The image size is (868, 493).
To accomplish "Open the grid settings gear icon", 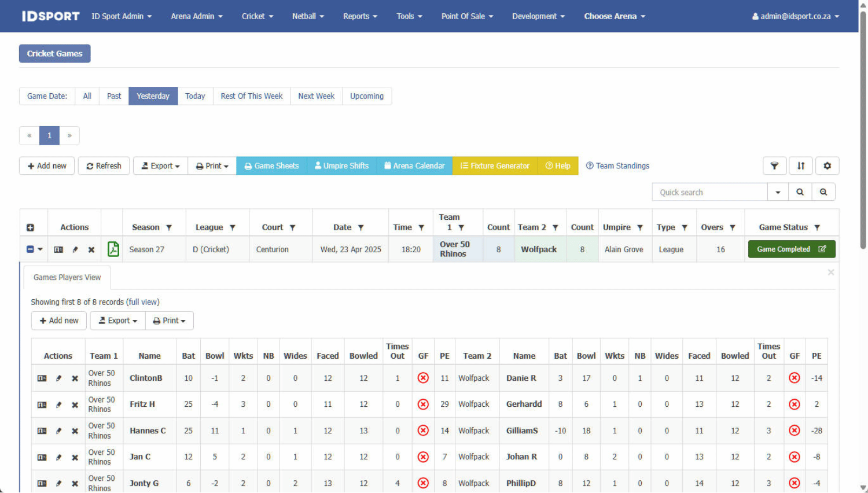I will click(x=827, y=166).
